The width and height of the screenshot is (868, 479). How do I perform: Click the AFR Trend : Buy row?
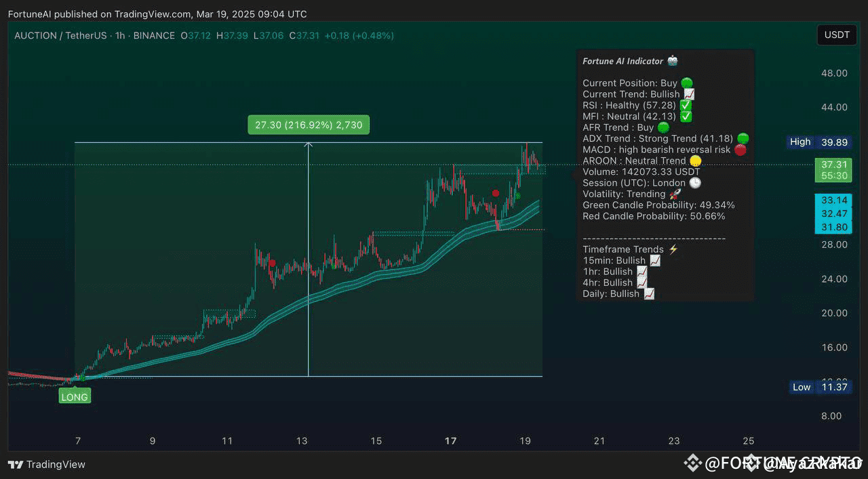coord(626,127)
